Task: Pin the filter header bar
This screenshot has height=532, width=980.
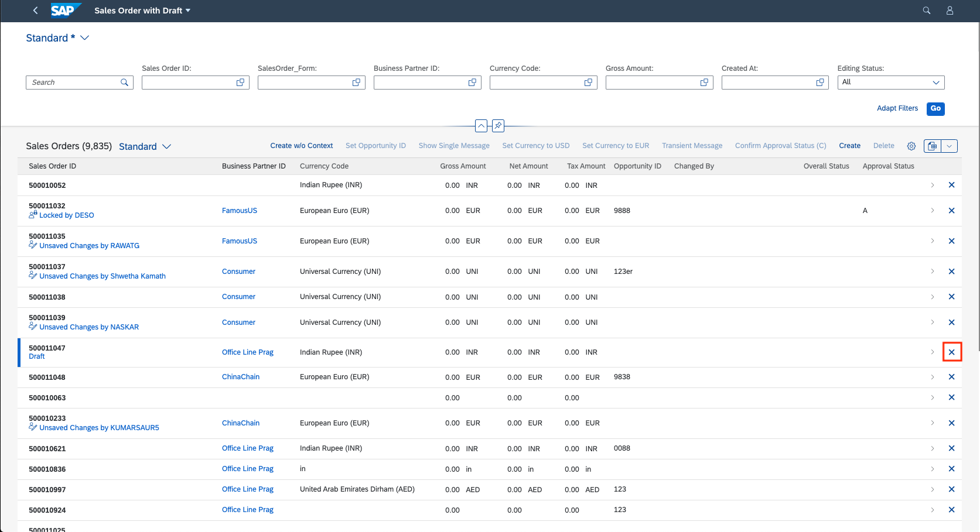Action: pos(498,126)
